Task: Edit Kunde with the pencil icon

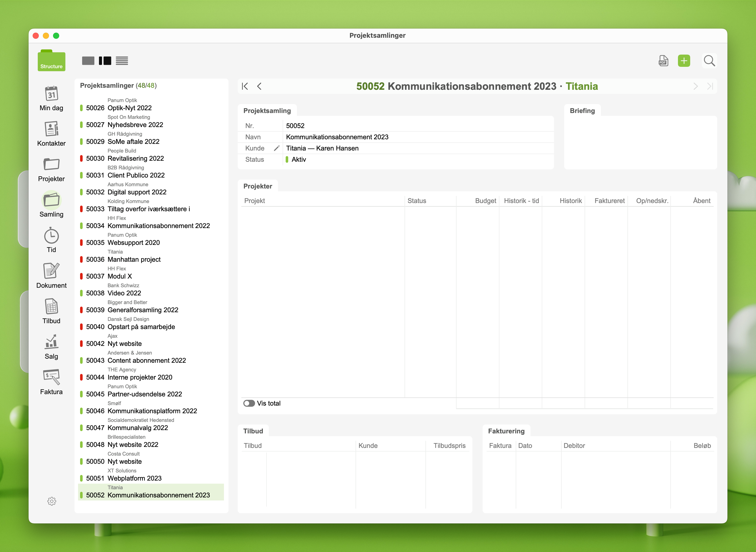Action: pos(276,148)
